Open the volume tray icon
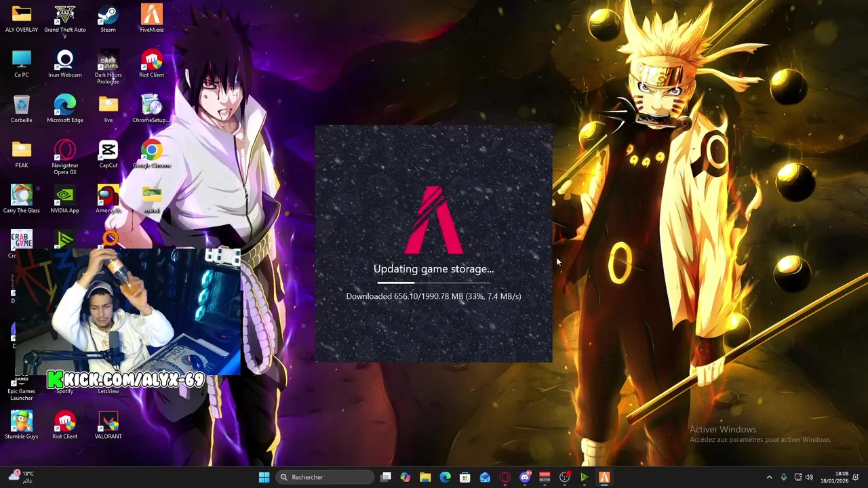Viewport: 868px width, 488px height. 809,477
